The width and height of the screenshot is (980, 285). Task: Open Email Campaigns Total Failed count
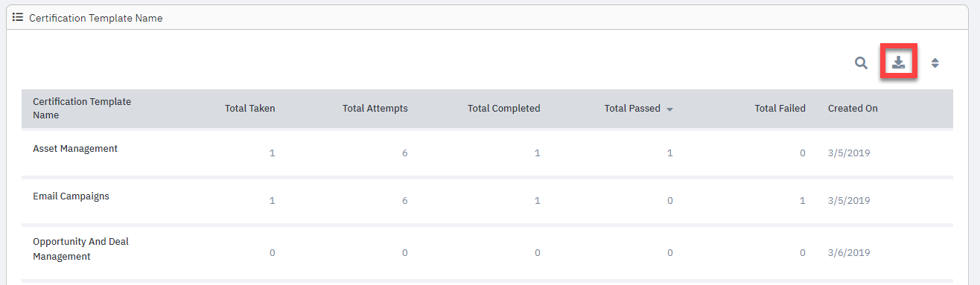tap(803, 201)
